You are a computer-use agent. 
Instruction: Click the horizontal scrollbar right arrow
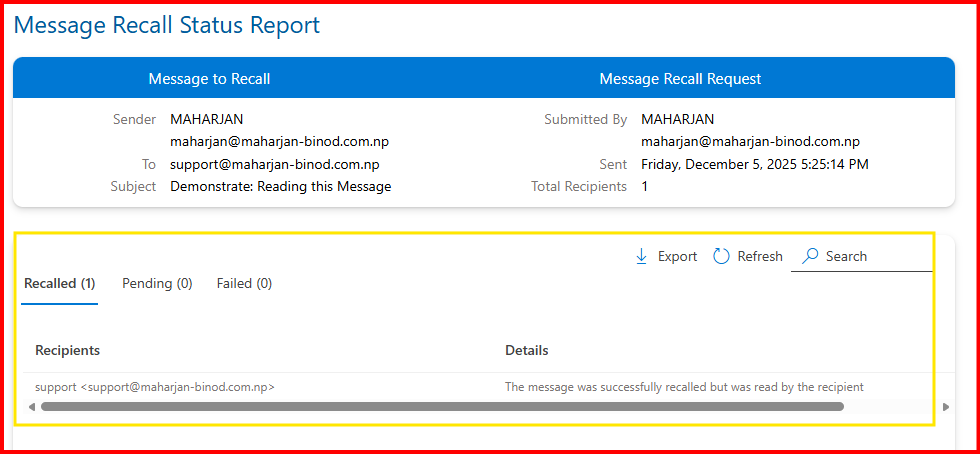pos(946,407)
